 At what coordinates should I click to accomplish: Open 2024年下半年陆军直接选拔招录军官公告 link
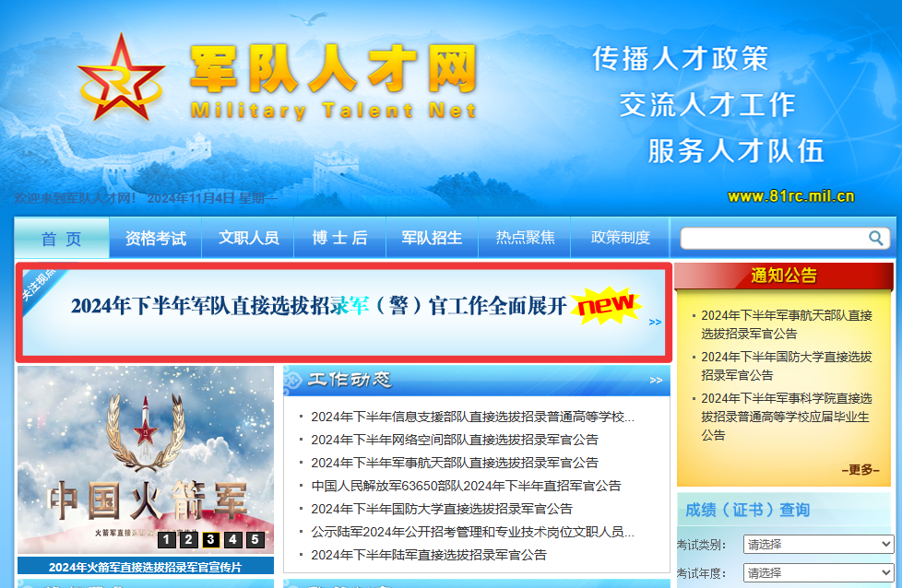[x=428, y=555]
